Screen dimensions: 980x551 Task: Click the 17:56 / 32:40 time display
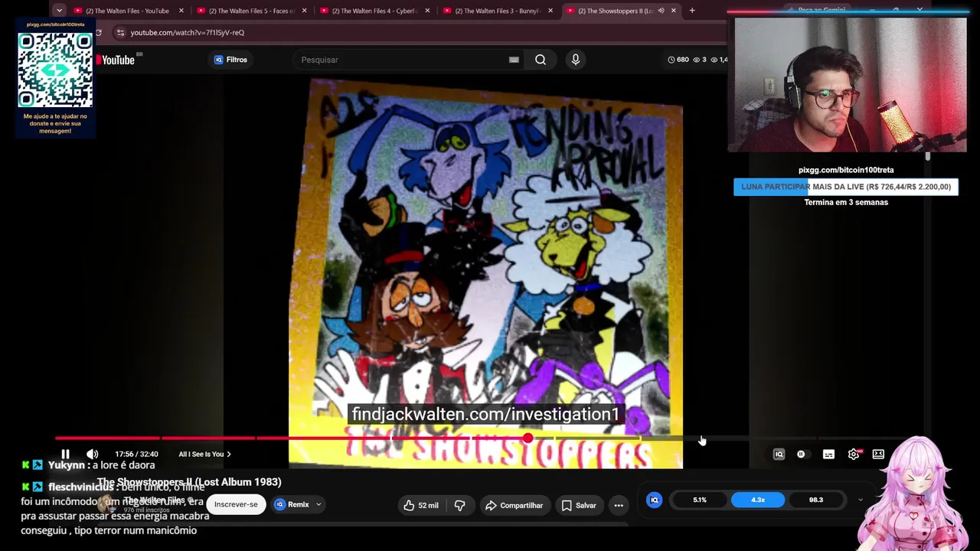[x=136, y=454]
